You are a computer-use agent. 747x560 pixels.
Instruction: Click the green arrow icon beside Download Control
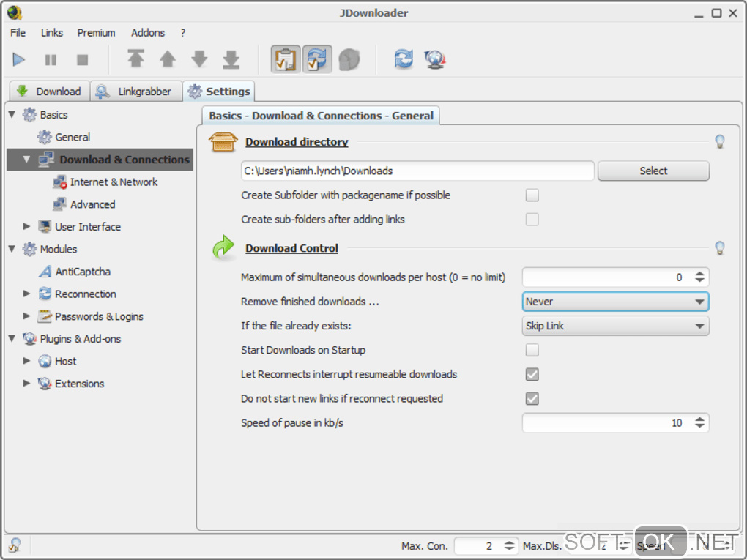tap(223, 247)
